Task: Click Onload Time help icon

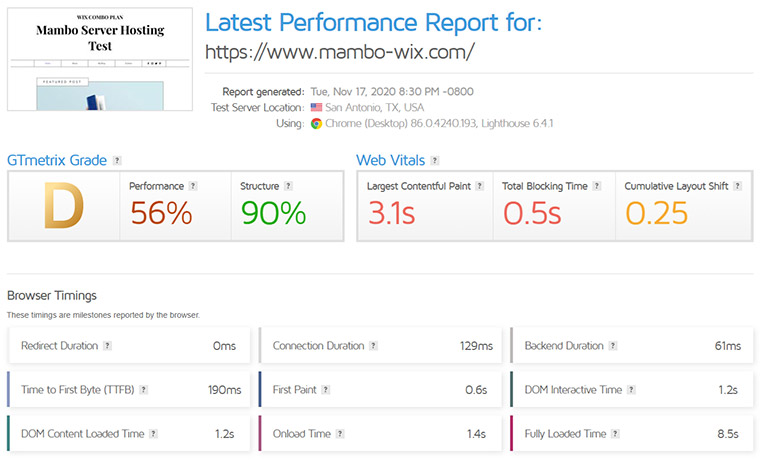Action: click(x=340, y=434)
